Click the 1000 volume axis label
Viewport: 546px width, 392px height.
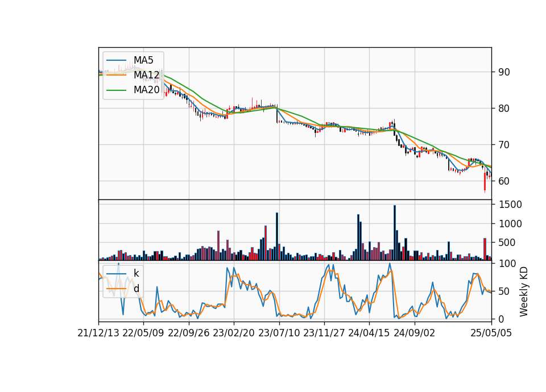pos(510,224)
